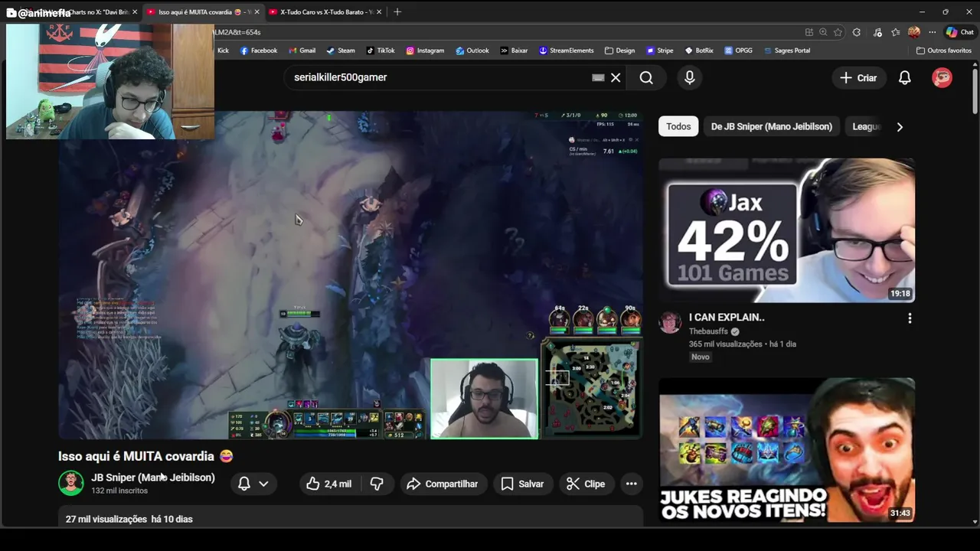Open Outros favoritos folder

(x=944, y=51)
